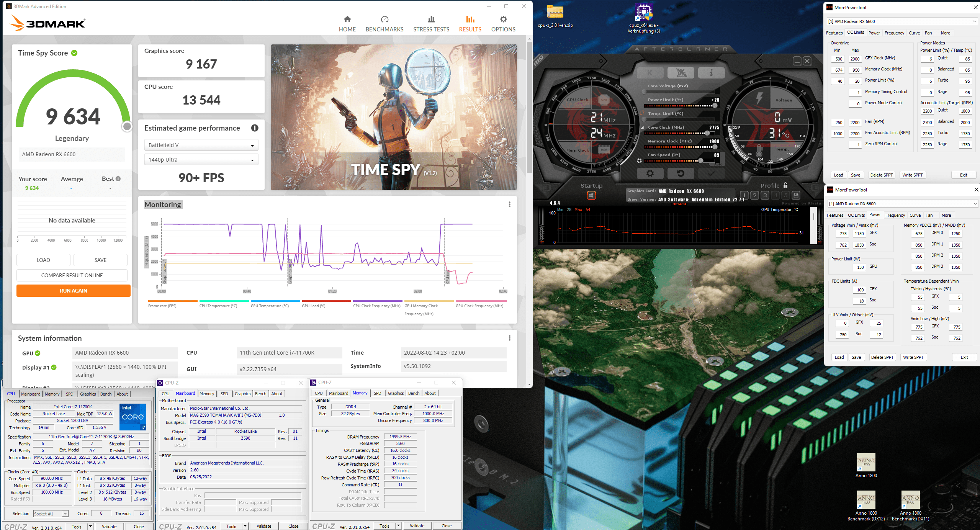
Task: Open Estimated game performance info icon
Action: 255,128
